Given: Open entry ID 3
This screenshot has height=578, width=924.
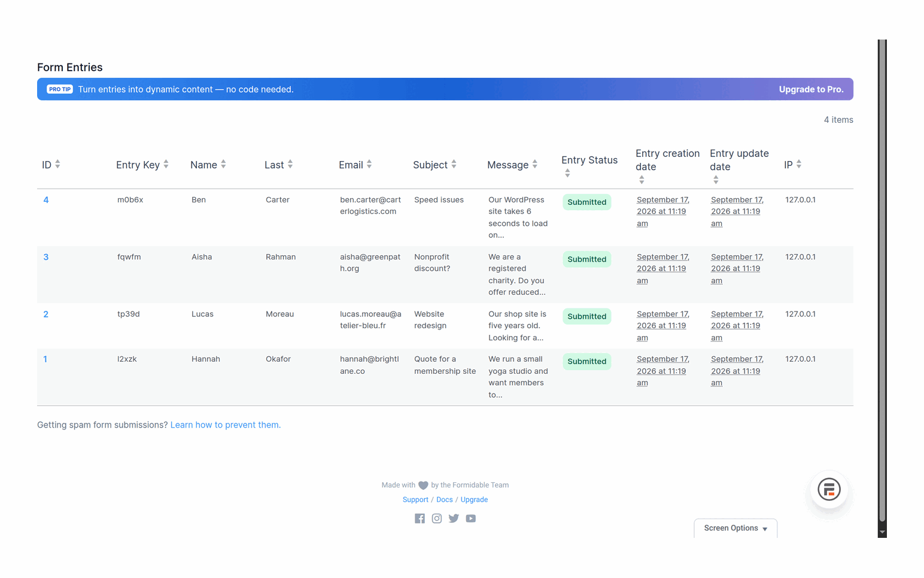Looking at the screenshot, I should (x=46, y=257).
